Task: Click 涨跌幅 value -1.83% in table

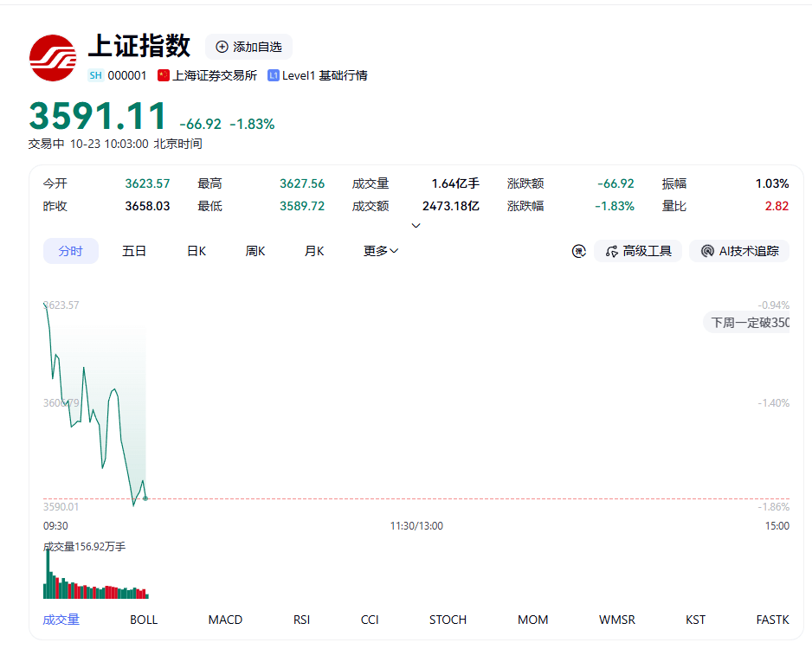Action: pyautogui.click(x=615, y=206)
